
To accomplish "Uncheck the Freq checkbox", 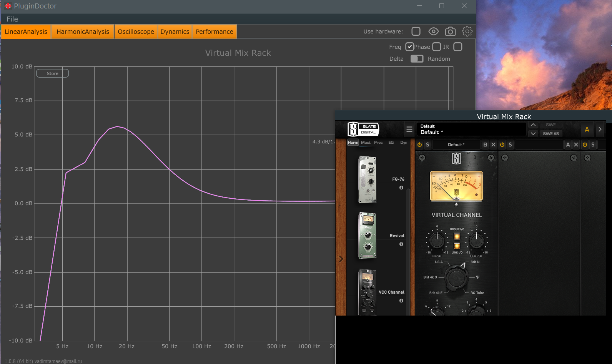I will tap(409, 47).
